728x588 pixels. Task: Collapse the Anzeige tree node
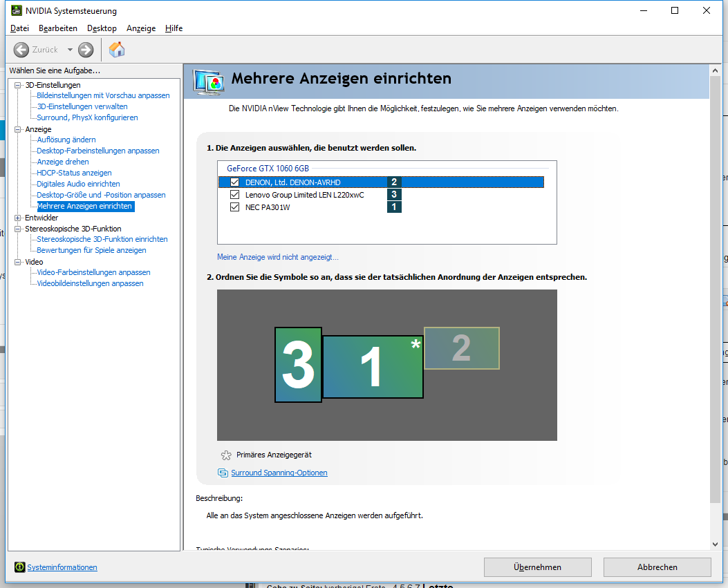[18, 129]
